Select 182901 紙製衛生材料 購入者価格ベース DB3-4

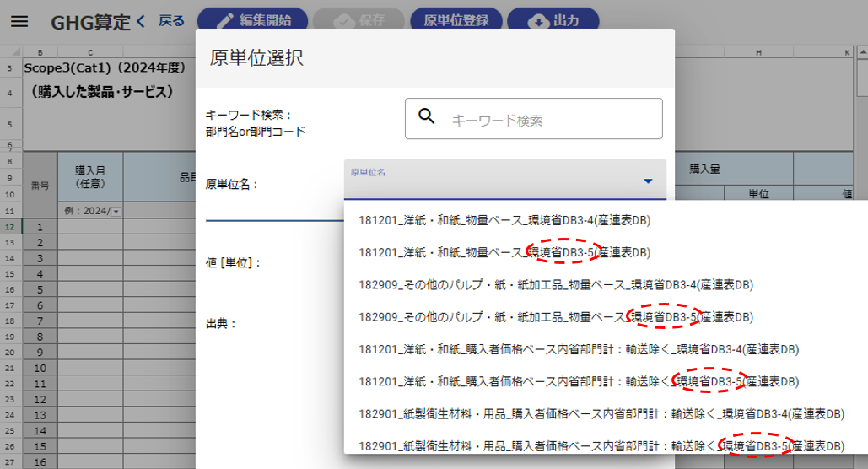pyautogui.click(x=601, y=413)
